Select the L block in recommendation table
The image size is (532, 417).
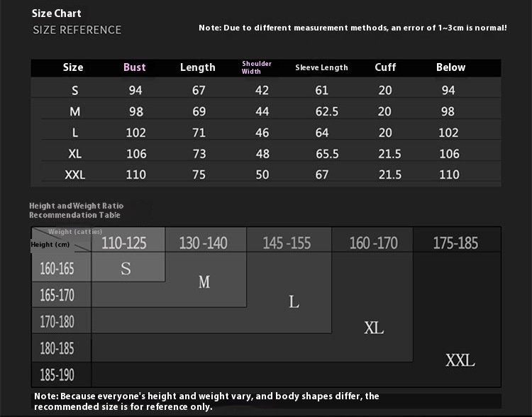coord(294,302)
